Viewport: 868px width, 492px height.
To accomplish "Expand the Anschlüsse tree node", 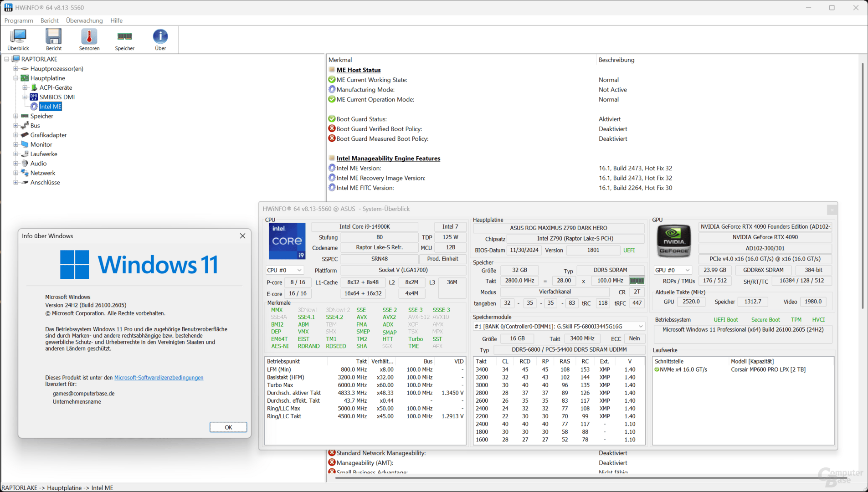I will 15,183.
